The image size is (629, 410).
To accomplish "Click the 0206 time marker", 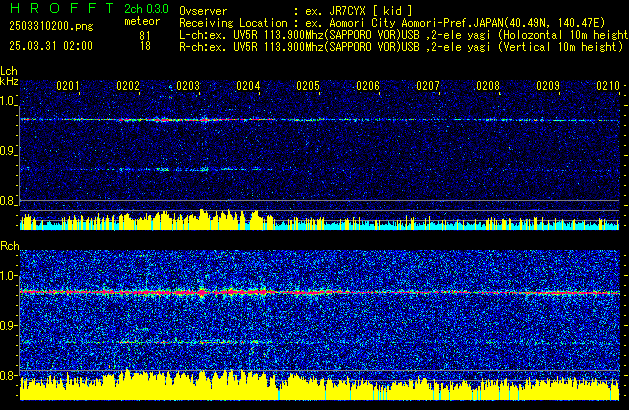I will click(368, 86).
